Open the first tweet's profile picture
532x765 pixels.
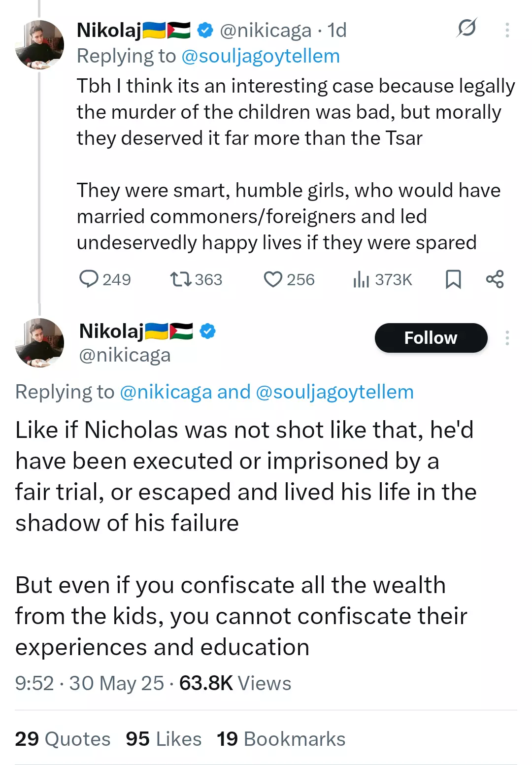tap(39, 44)
